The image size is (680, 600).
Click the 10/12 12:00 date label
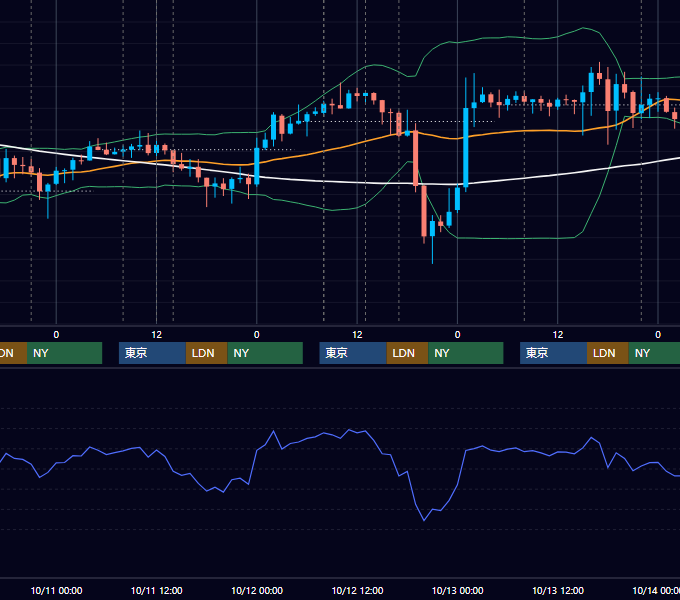(x=357, y=590)
